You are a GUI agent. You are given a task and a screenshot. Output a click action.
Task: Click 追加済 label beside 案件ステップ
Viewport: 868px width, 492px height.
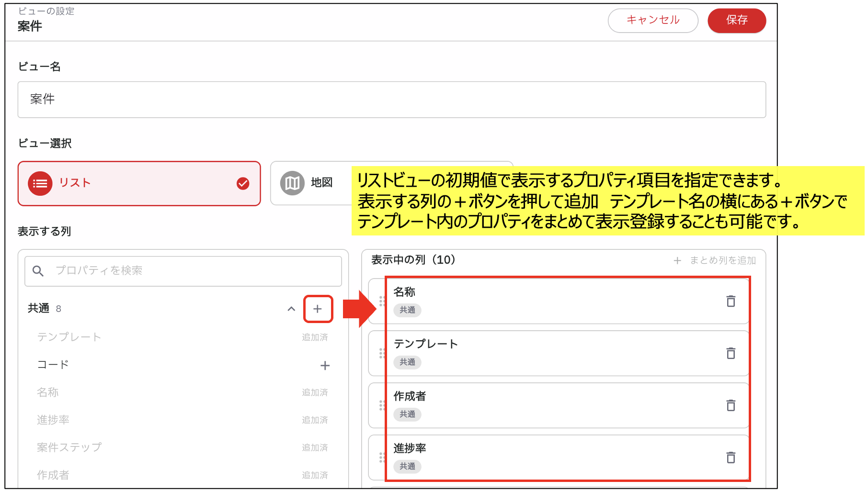coord(315,447)
